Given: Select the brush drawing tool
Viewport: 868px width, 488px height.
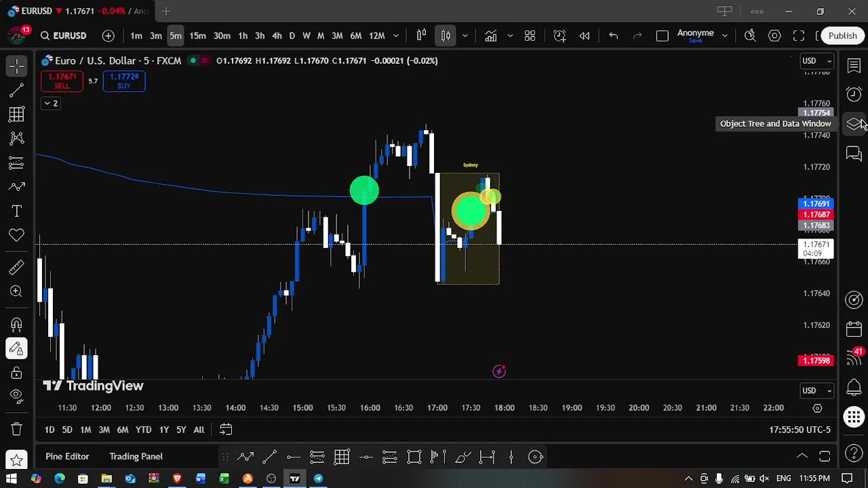Looking at the screenshot, I should 17,187.
